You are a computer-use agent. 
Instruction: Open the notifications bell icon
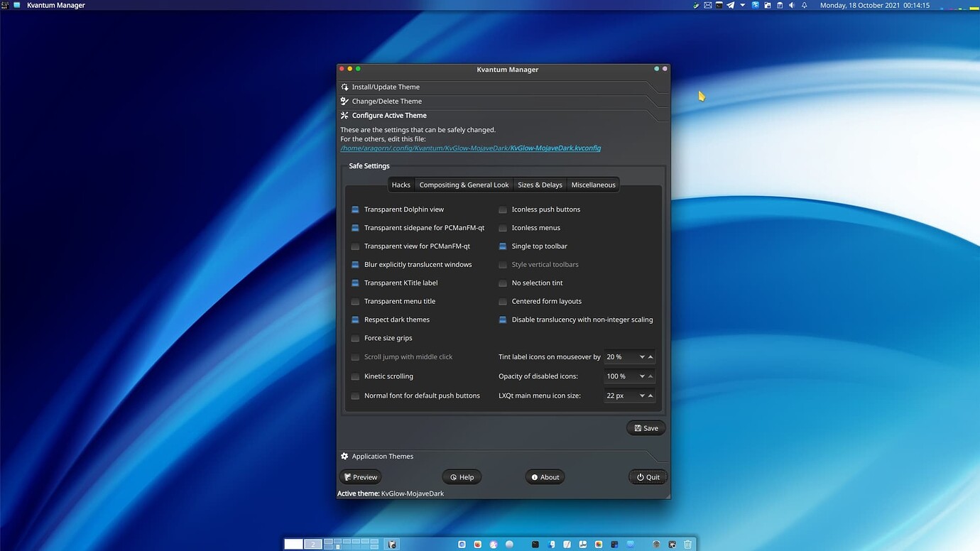click(x=804, y=5)
